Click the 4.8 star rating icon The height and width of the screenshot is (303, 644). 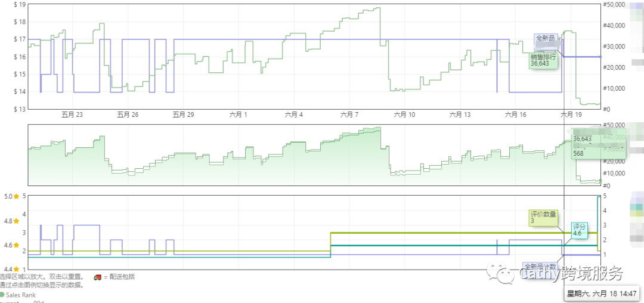[x=17, y=221]
